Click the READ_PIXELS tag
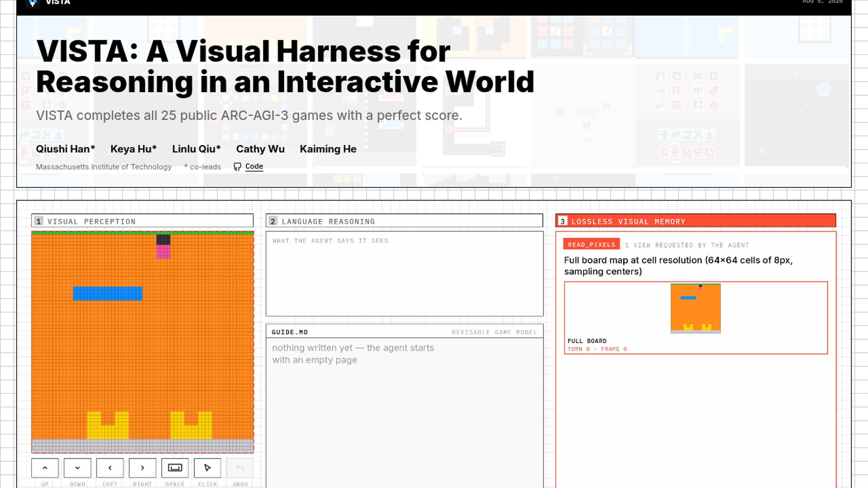Viewport: 868px width, 488px height. [591, 244]
